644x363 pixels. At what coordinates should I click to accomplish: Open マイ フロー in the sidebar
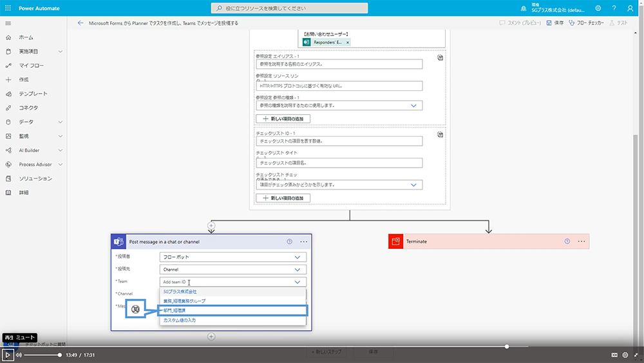31,65
